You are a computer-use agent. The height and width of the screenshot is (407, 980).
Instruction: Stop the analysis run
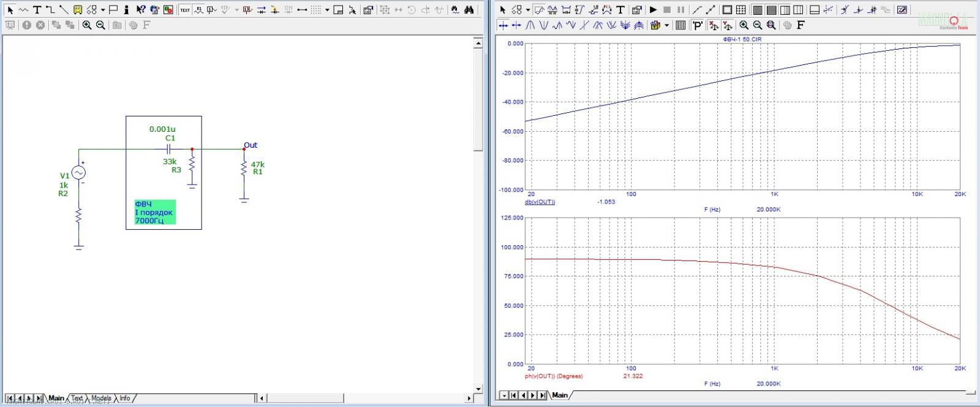(x=666, y=10)
